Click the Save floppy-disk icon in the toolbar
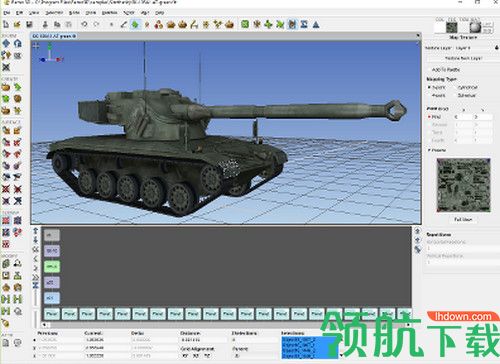 [29, 24]
